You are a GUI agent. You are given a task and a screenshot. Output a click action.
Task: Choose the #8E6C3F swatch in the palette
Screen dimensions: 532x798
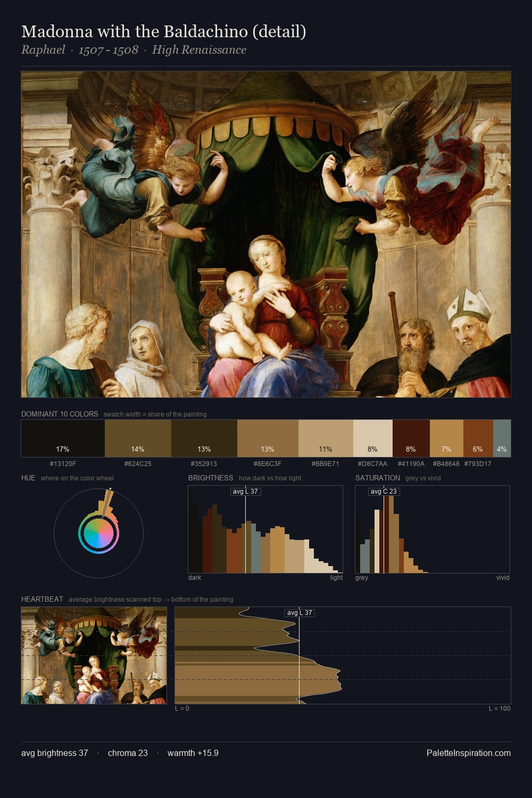click(268, 438)
